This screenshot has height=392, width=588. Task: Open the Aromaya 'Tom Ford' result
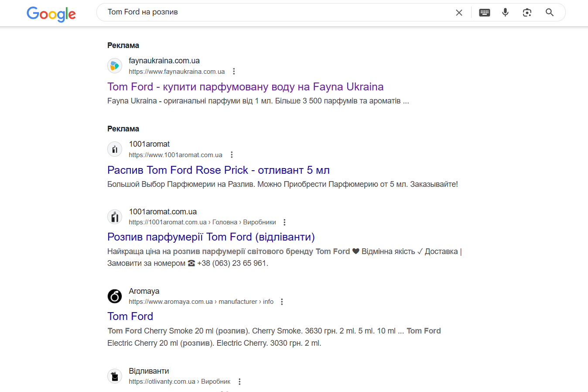coord(130,316)
